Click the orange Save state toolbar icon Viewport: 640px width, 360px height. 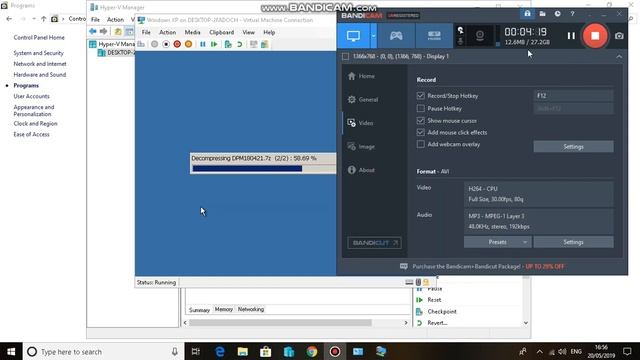189,44
